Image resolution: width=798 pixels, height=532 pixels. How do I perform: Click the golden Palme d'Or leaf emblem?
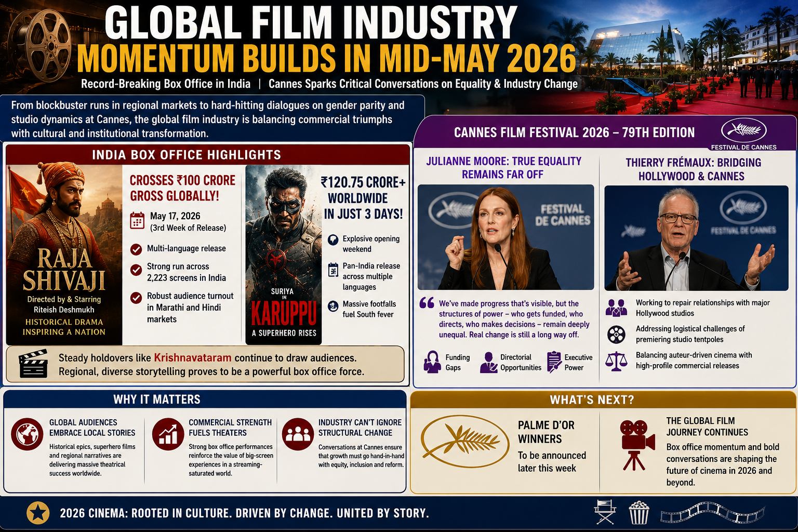pyautogui.click(x=464, y=441)
